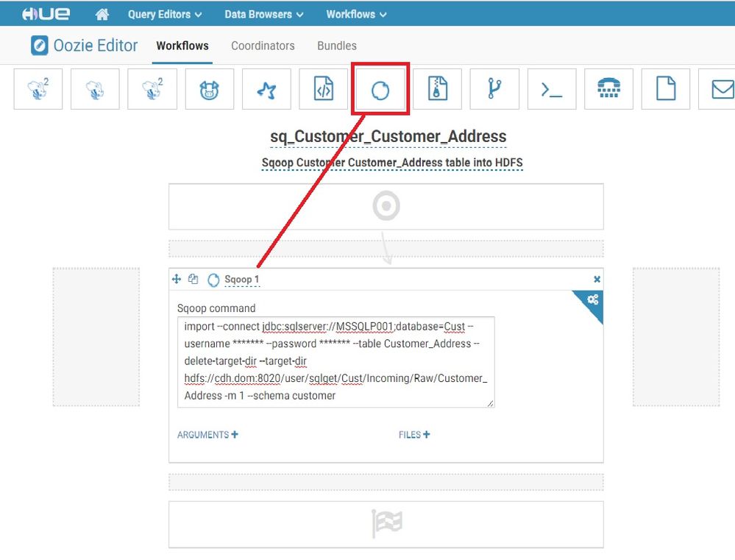This screenshot has width=735, height=560.
Task: Click the copy icon on Sqoop 1
Action: pyautogui.click(x=193, y=279)
